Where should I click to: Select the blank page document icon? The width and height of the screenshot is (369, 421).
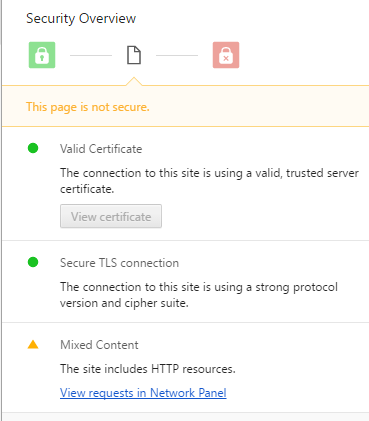tap(134, 55)
